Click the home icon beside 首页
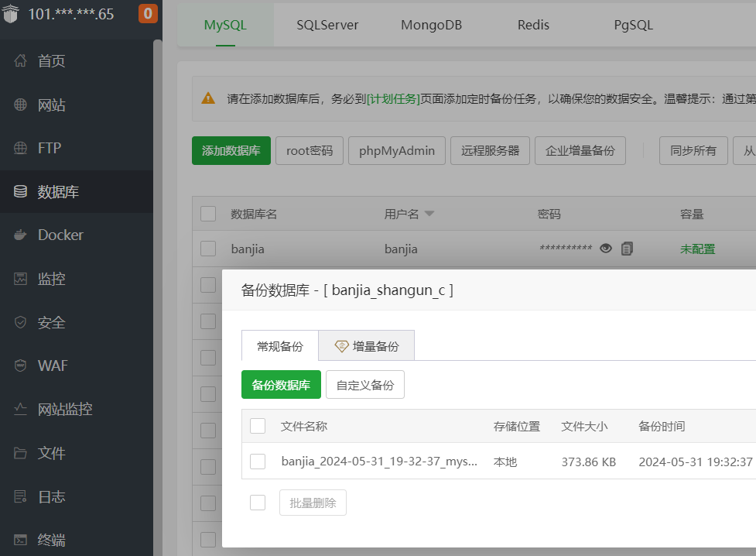756x556 pixels. (21, 61)
